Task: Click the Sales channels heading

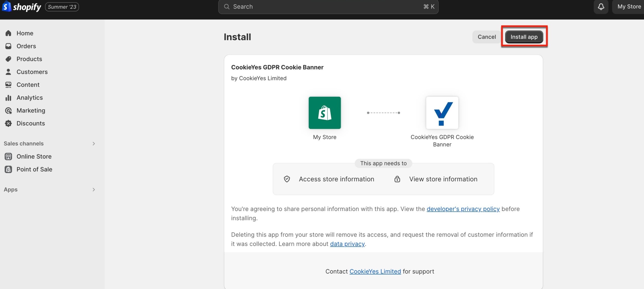Action: click(24, 143)
